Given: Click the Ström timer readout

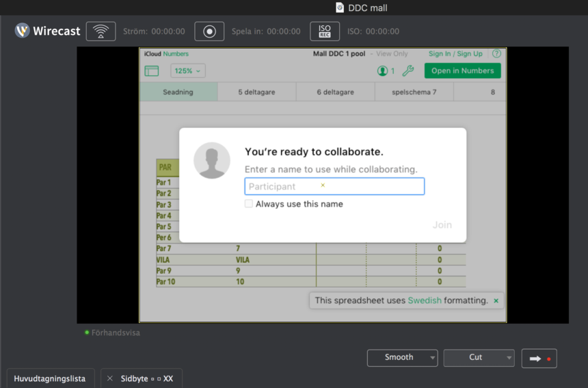Looking at the screenshot, I should pyautogui.click(x=154, y=31).
